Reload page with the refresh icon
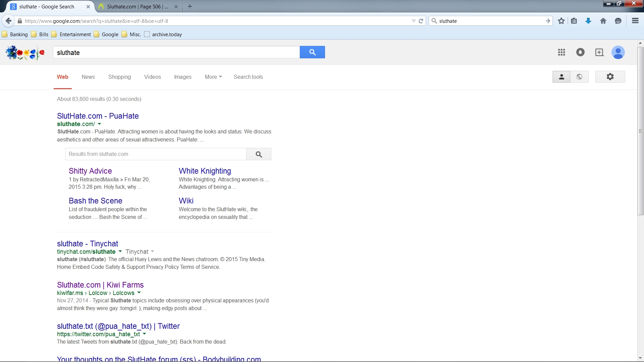Viewport: 644px width, 362px height. coord(421,21)
